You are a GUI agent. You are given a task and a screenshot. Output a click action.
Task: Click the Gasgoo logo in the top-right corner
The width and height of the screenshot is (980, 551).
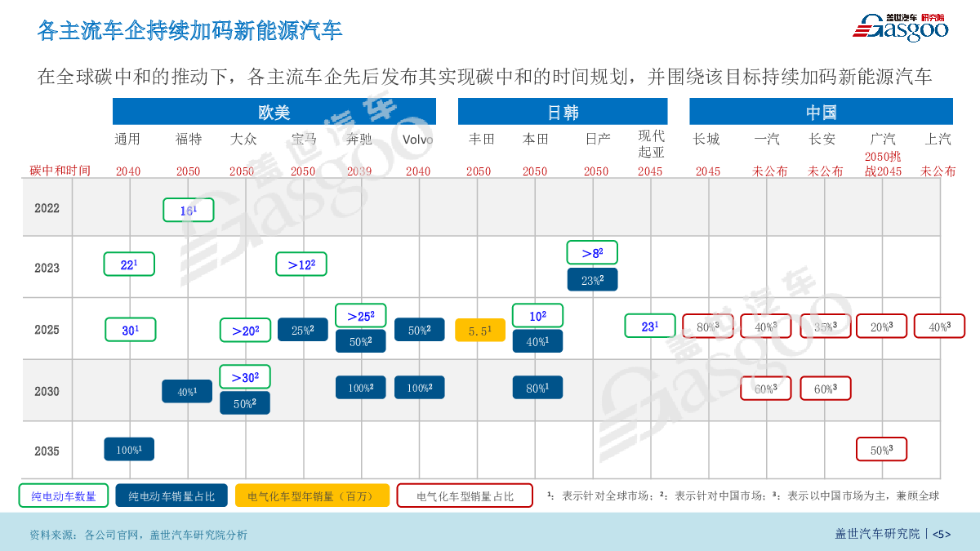901,25
